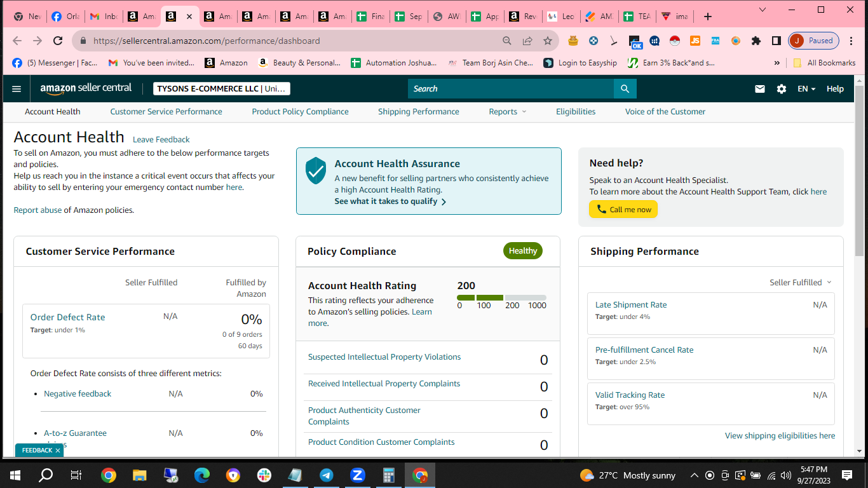Click the Help link in header
This screenshot has width=868, height=488.
point(835,89)
